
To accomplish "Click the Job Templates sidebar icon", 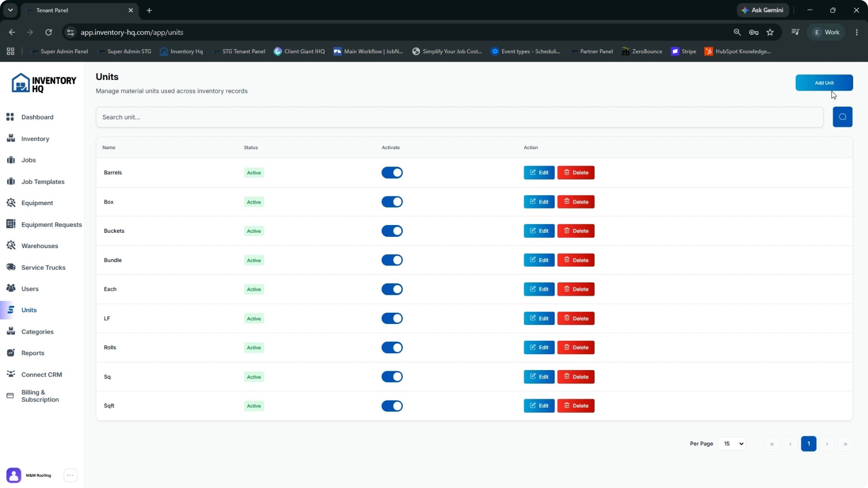I will (x=10, y=181).
